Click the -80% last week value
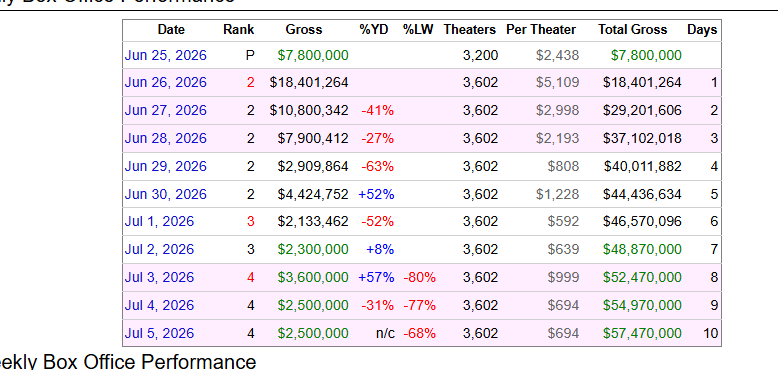 [x=420, y=277]
